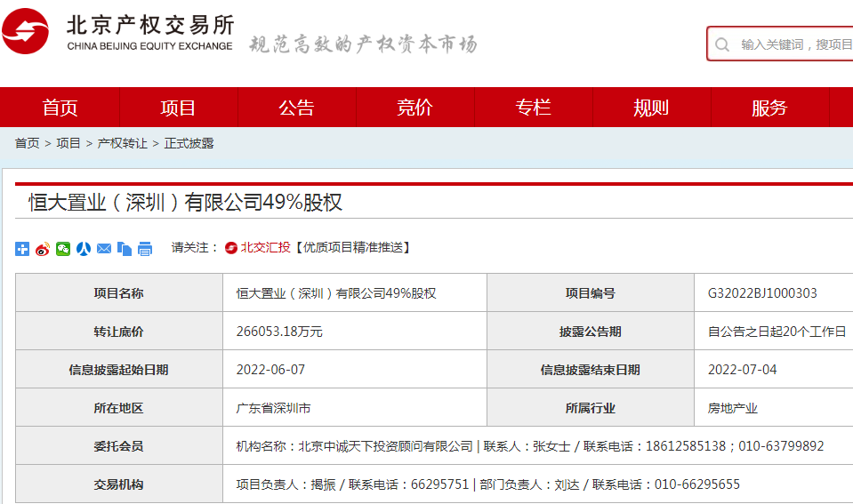Click the 规范高效的产权资本市场 slogan
Image resolution: width=853 pixels, height=504 pixels.
364,44
